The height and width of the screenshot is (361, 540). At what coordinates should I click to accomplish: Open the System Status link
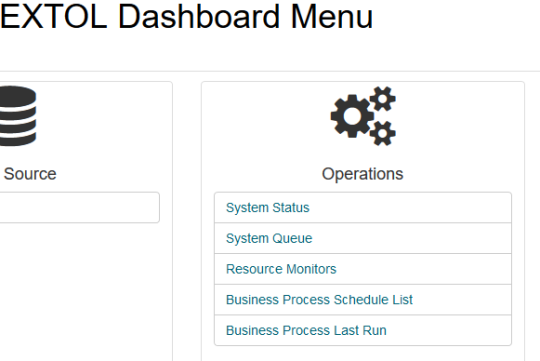pyautogui.click(x=268, y=208)
